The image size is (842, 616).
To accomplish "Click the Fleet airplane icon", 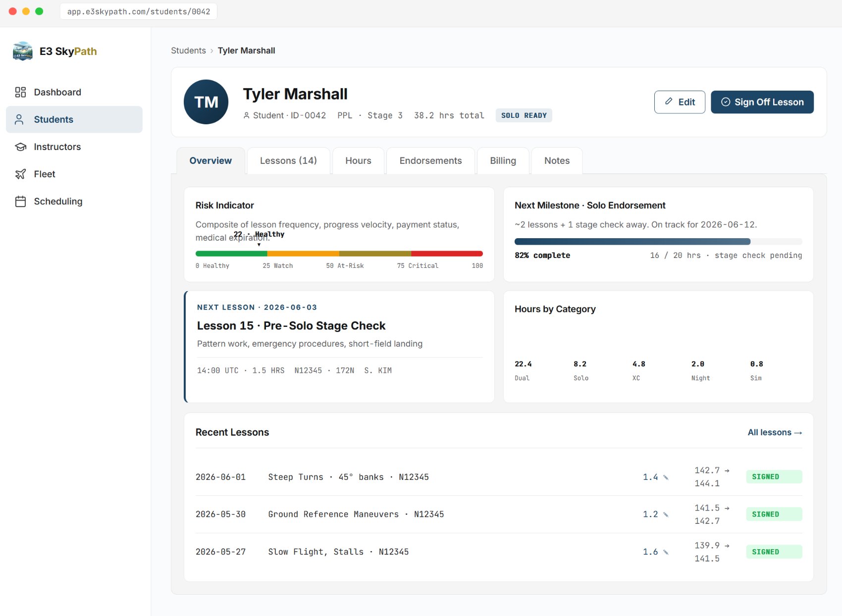I will click(20, 174).
